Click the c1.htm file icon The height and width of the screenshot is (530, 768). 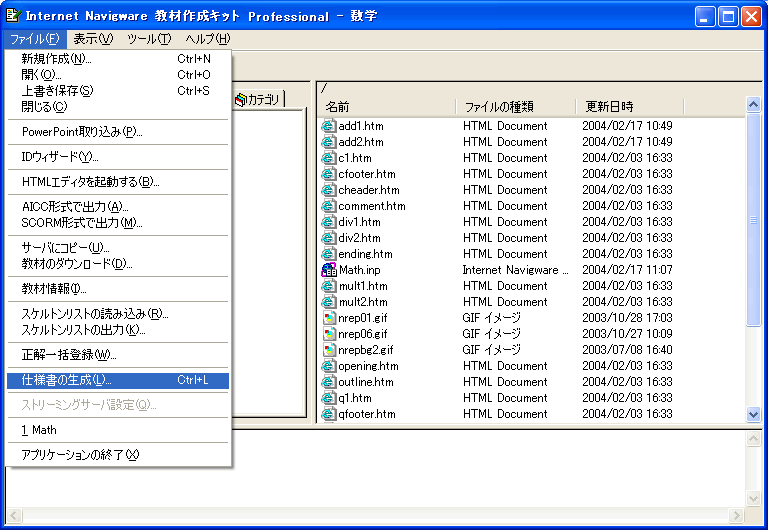pos(329,158)
